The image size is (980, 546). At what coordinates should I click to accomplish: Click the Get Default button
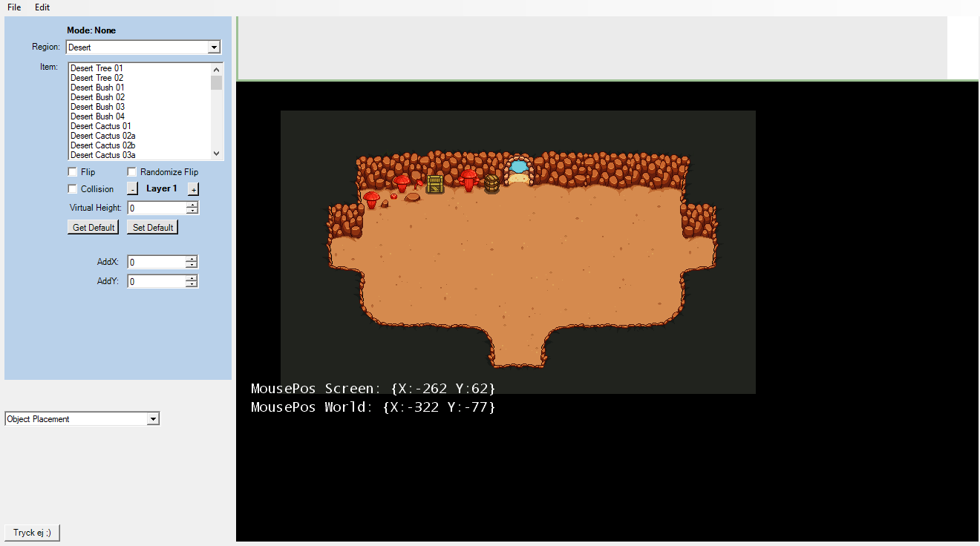click(x=94, y=228)
